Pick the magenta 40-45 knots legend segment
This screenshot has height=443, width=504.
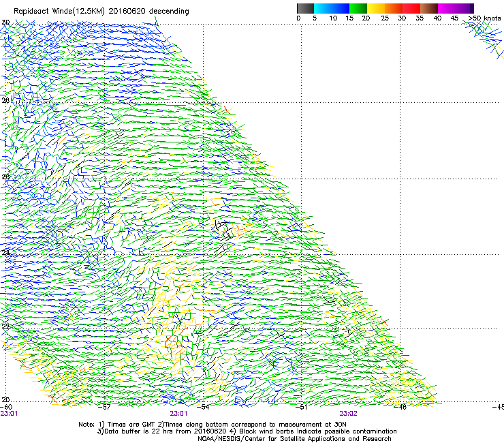[447, 8]
